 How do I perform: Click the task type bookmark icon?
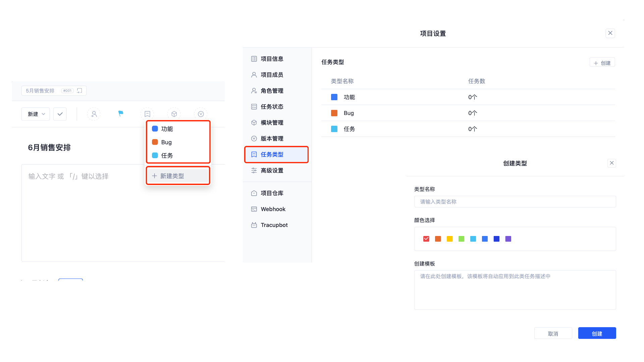tap(147, 114)
